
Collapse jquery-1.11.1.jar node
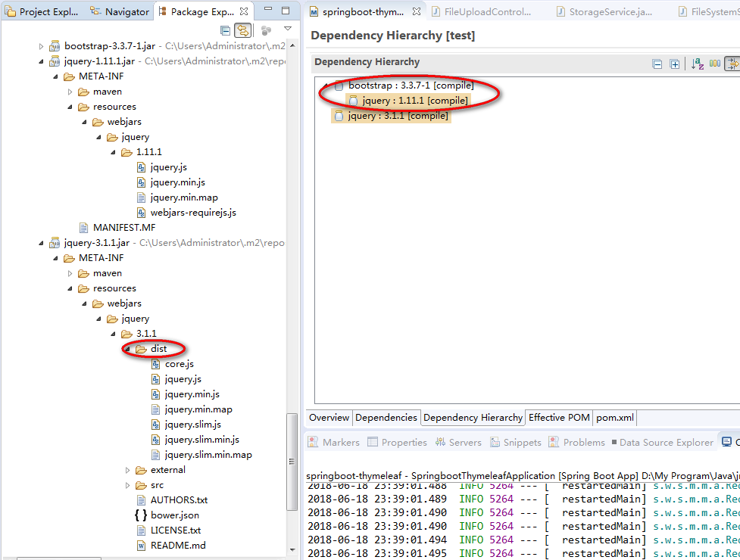[x=41, y=61]
